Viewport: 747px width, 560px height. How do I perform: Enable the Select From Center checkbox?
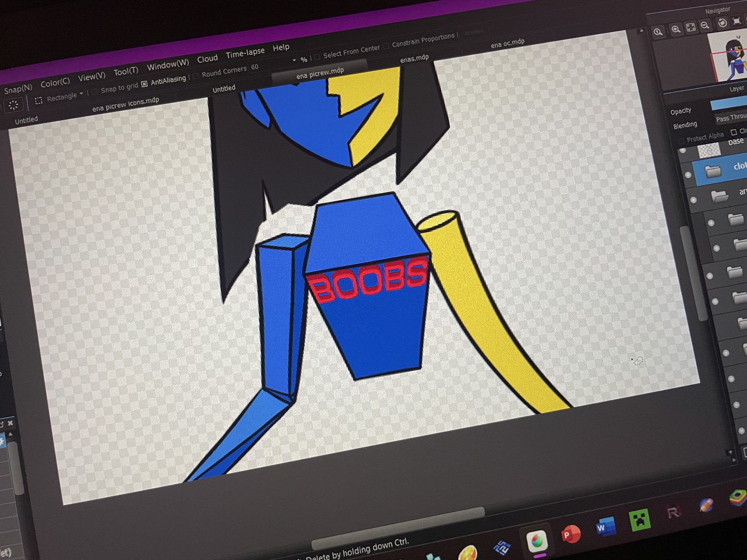coord(317,57)
